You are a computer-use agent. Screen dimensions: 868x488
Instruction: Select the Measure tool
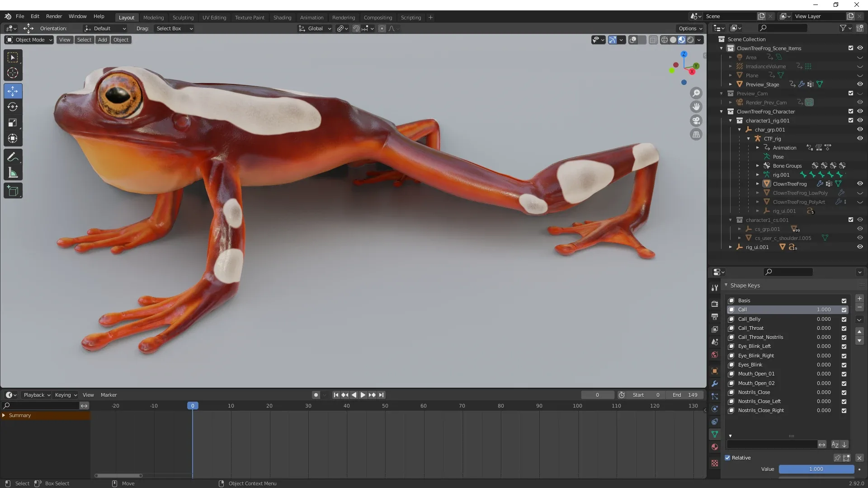click(x=13, y=173)
